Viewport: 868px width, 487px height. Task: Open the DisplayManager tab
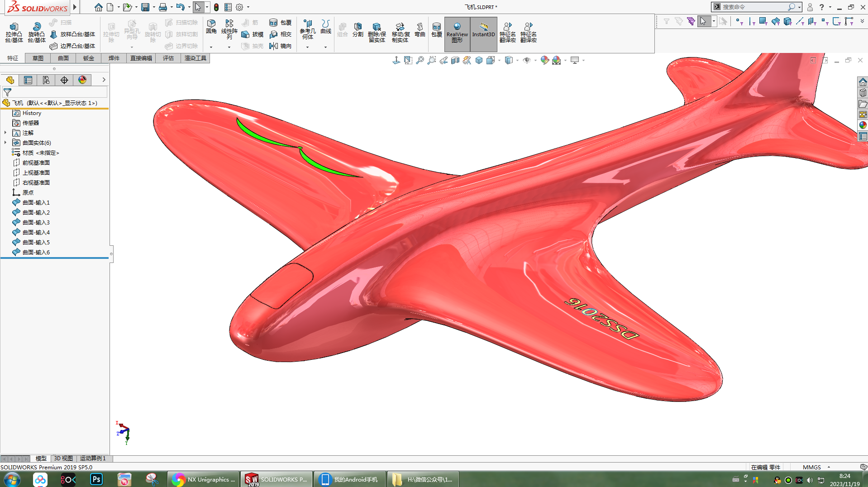pos(82,80)
